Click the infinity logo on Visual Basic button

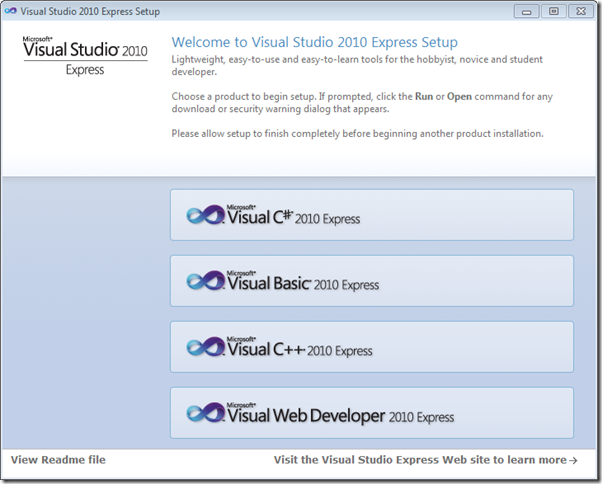tap(206, 281)
